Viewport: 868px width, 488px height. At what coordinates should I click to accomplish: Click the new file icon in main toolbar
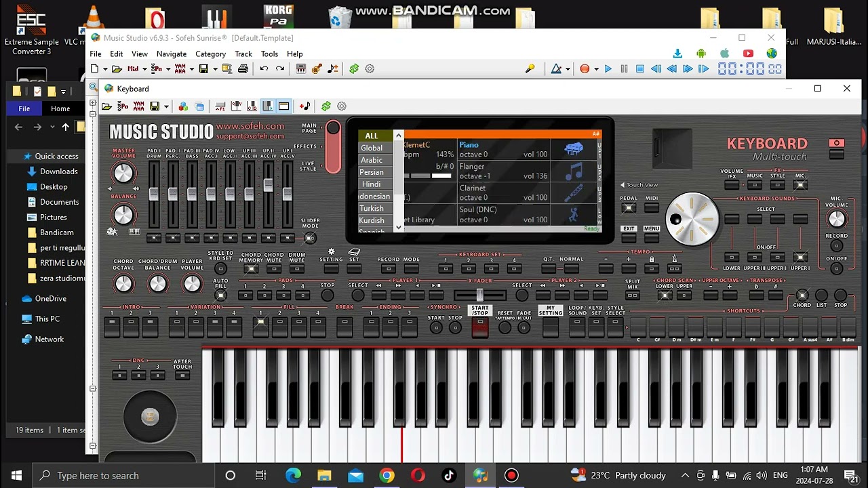94,68
